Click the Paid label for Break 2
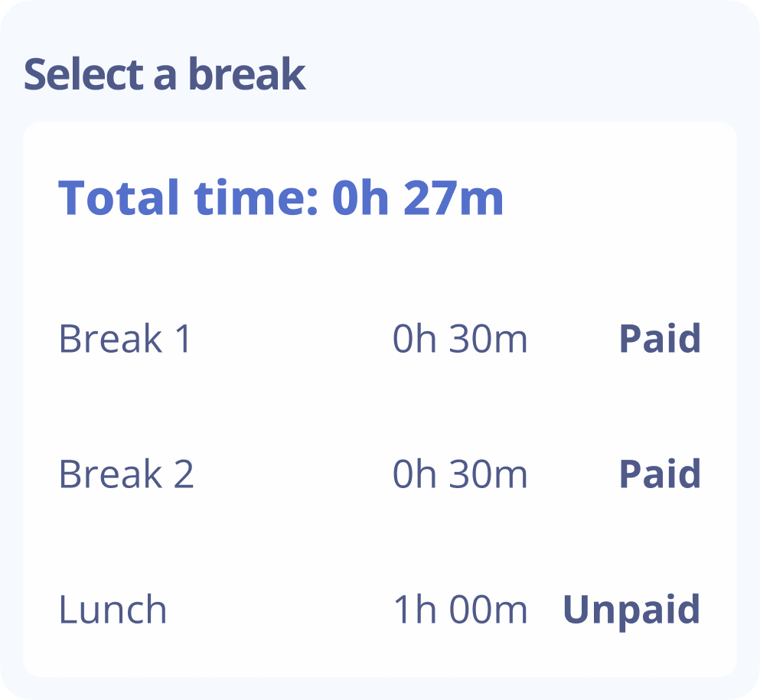Image resolution: width=760 pixels, height=700 pixels. point(660,474)
